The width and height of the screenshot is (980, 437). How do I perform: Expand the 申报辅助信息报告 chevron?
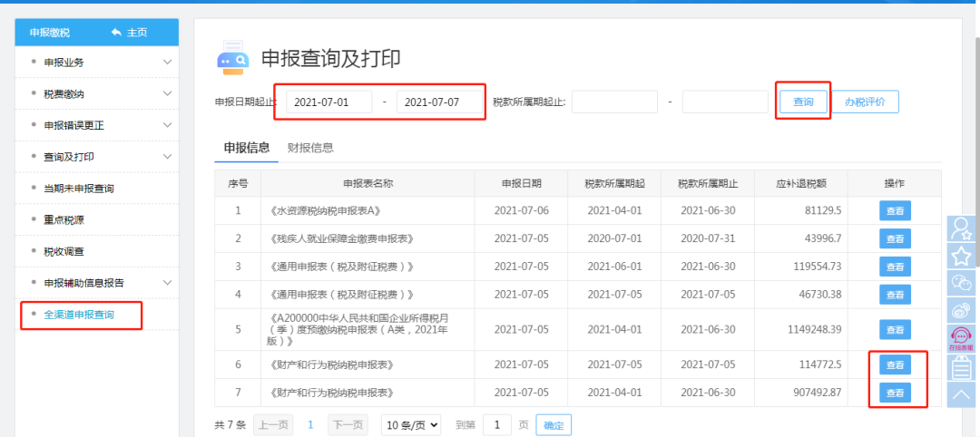(x=167, y=283)
